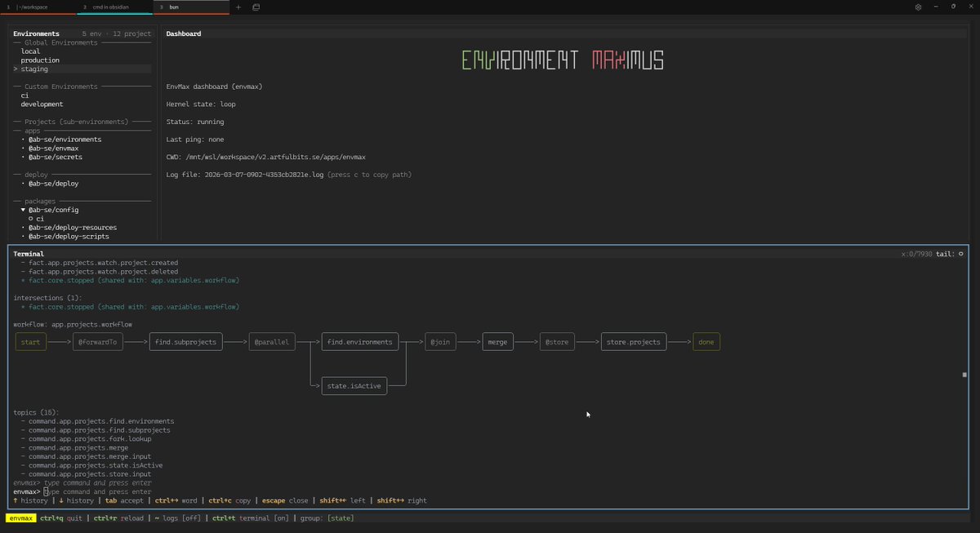Click the Kernel state: loop line
980x533 pixels.
pos(200,104)
